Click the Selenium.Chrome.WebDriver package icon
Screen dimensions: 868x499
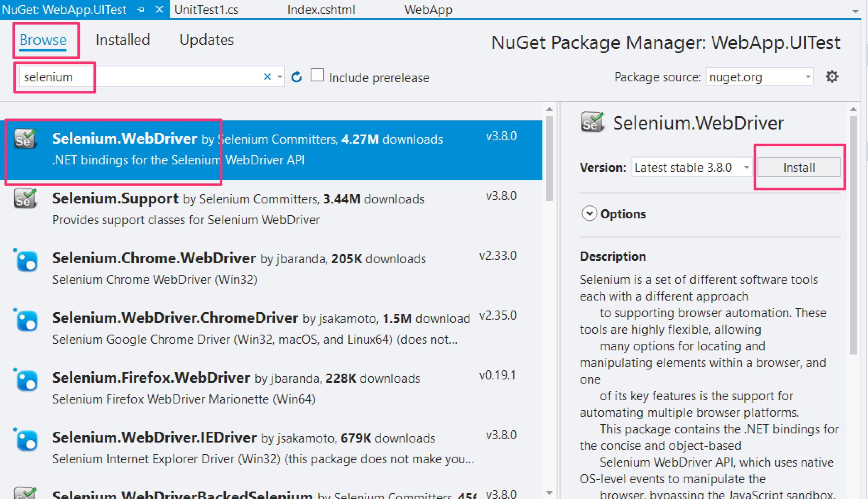[27, 261]
